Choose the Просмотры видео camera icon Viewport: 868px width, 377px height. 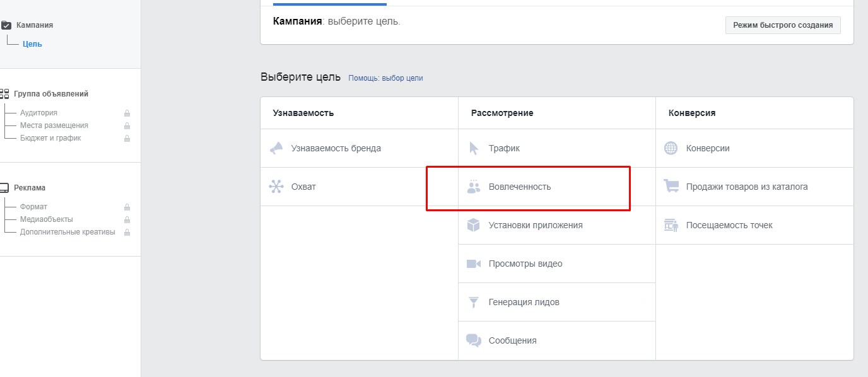(x=474, y=264)
